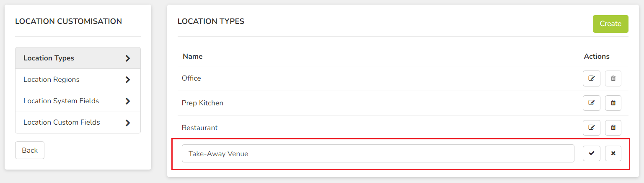This screenshot has height=183, width=644.
Task: Focus the Take-Away Venue name field
Action: (378, 154)
